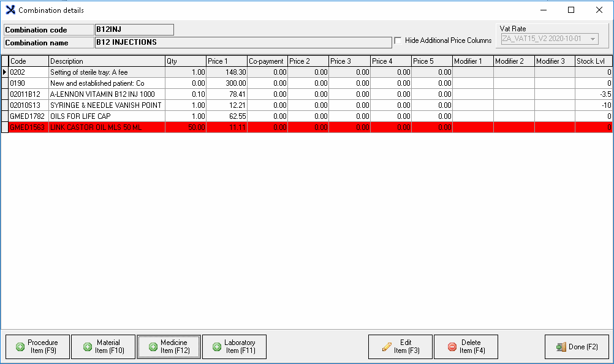Click the Price 2 column header

(308, 61)
